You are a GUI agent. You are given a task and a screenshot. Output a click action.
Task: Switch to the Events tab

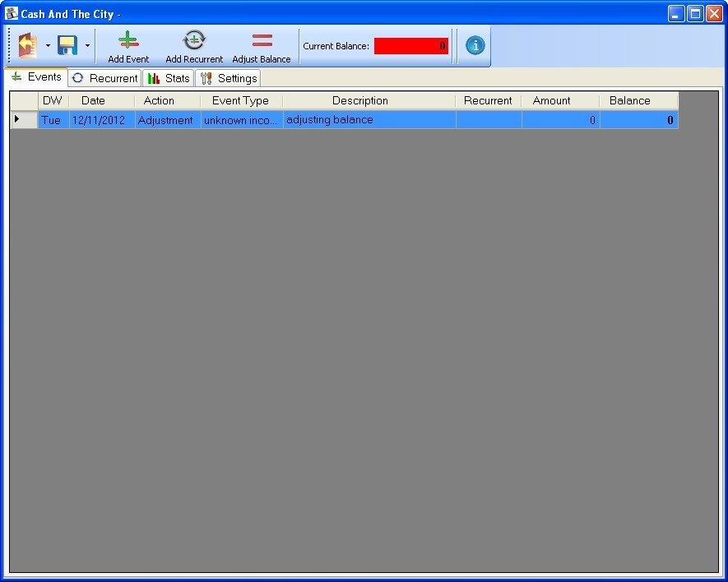tap(36, 77)
